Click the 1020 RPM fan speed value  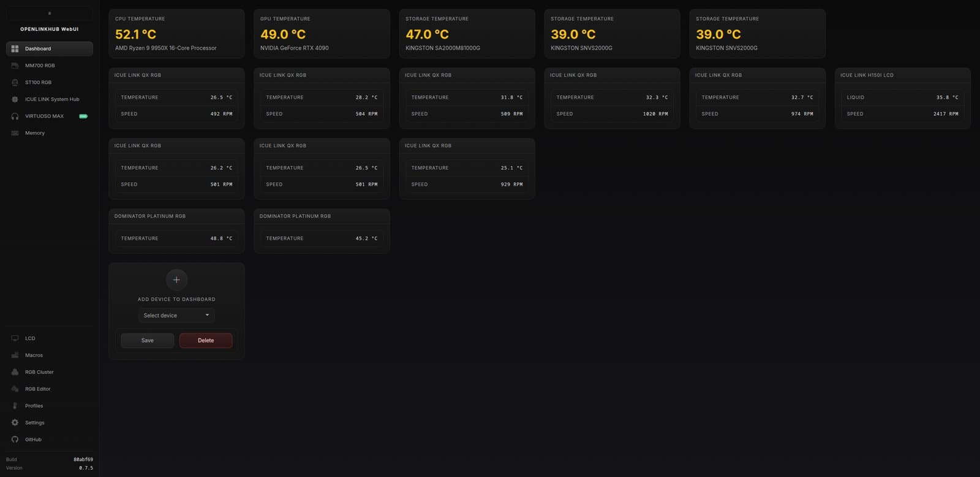[655, 114]
